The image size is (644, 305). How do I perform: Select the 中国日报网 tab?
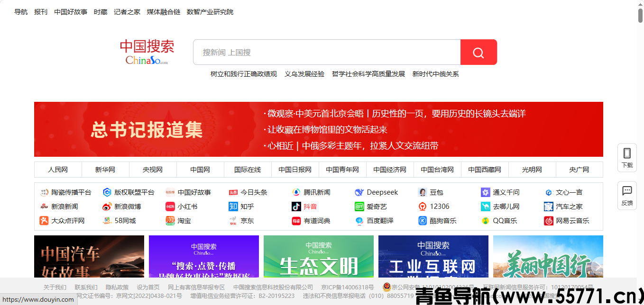tap(295, 170)
